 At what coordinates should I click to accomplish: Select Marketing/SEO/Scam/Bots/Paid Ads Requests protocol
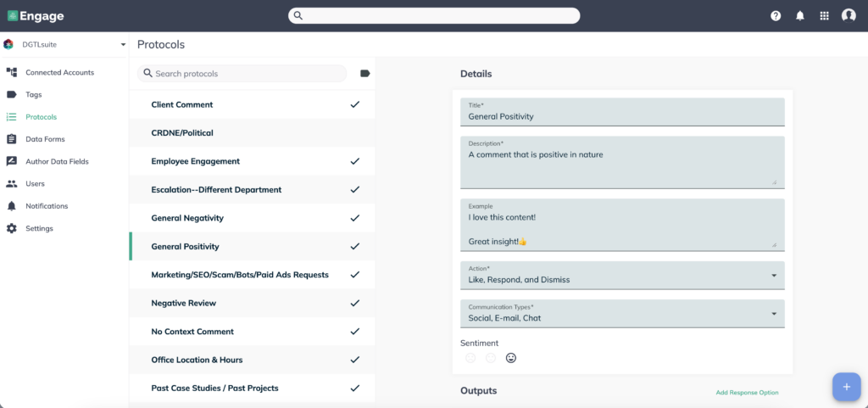(x=252, y=275)
